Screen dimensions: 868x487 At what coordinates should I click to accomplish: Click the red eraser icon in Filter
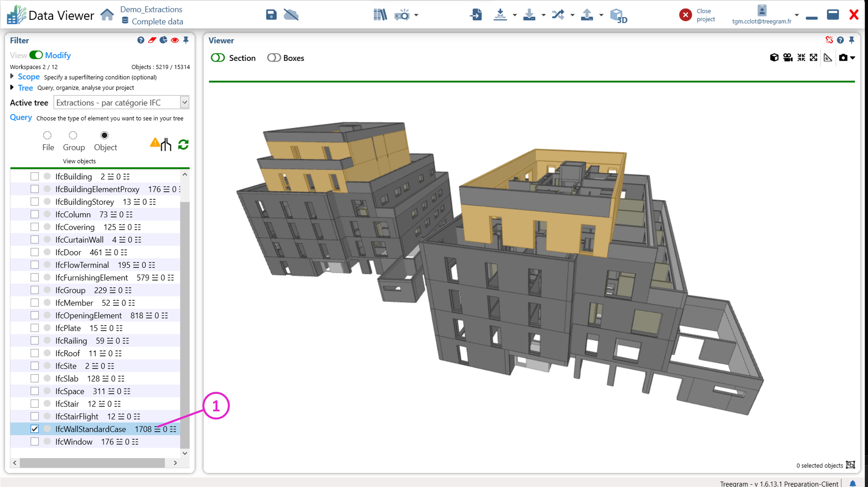pyautogui.click(x=152, y=40)
